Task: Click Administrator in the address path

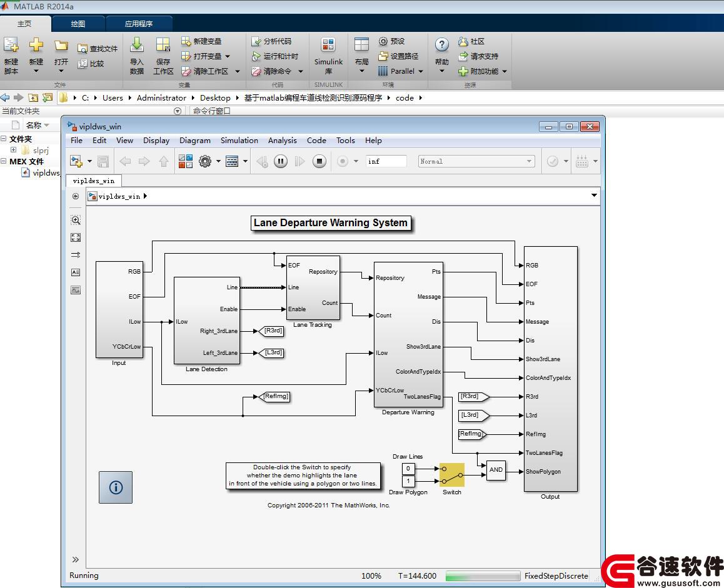Action: 161,98
